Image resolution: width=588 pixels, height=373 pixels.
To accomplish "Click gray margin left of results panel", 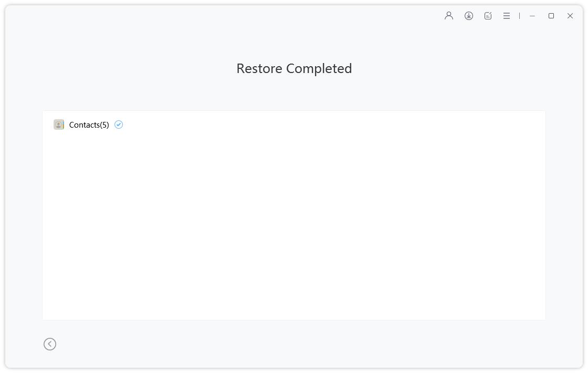I will [x=23, y=215].
